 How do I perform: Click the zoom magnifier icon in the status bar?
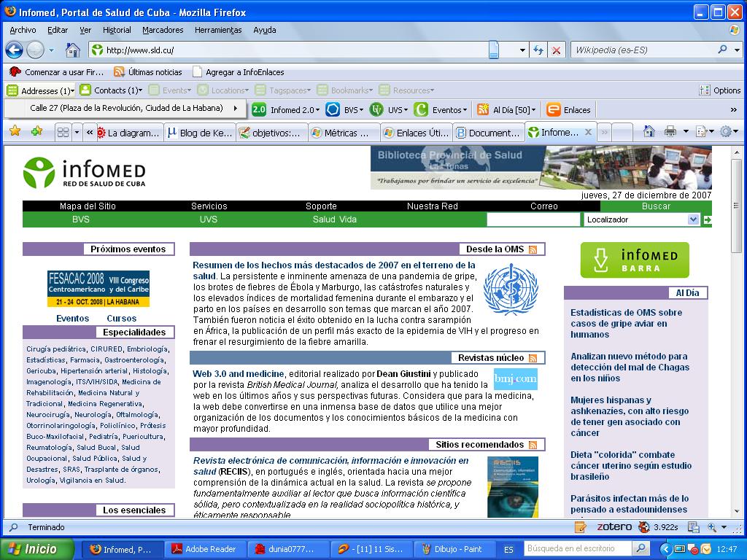click(692, 527)
